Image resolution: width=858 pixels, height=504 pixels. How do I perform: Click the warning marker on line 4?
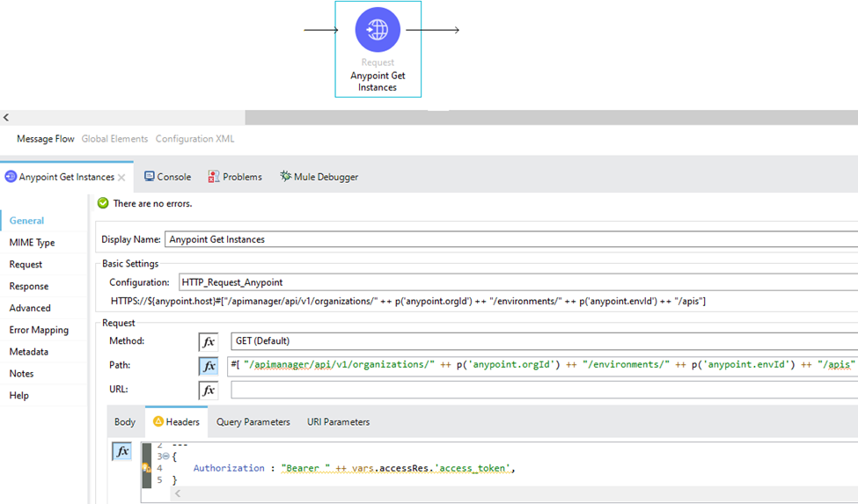[x=146, y=468]
